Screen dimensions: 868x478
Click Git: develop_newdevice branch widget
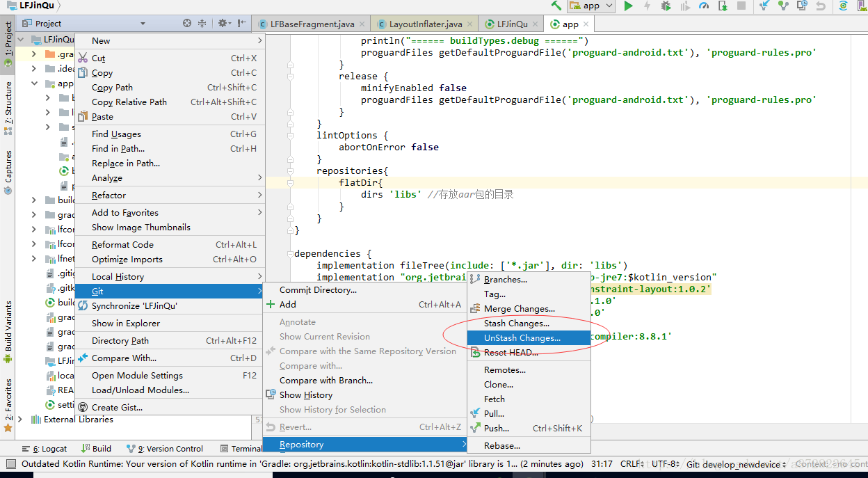tap(736, 463)
